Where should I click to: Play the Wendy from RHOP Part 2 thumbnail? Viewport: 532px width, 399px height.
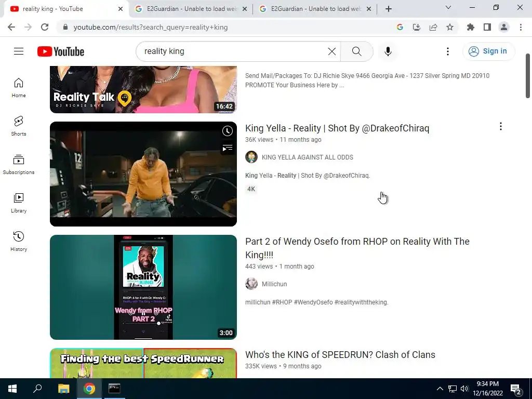[x=143, y=287]
